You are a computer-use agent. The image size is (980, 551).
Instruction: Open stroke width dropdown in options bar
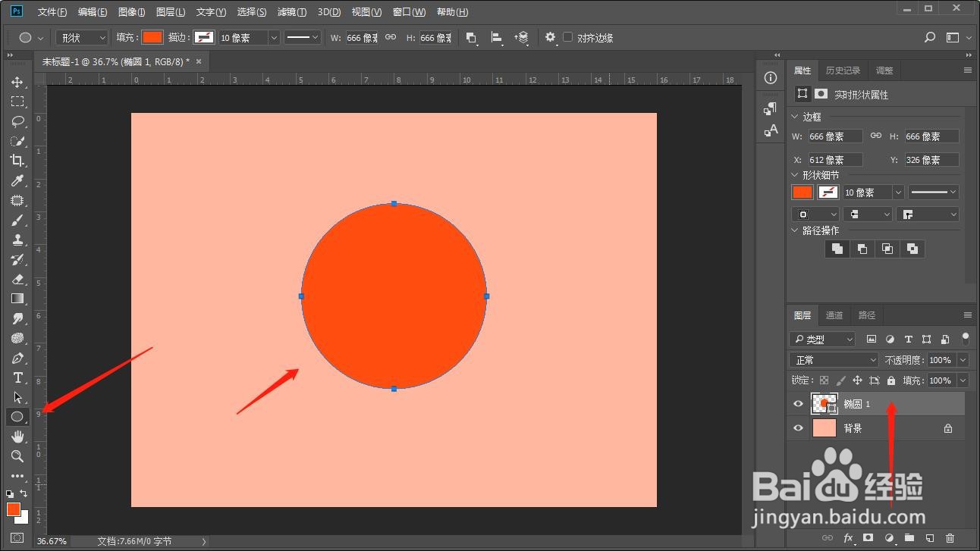[x=274, y=37]
